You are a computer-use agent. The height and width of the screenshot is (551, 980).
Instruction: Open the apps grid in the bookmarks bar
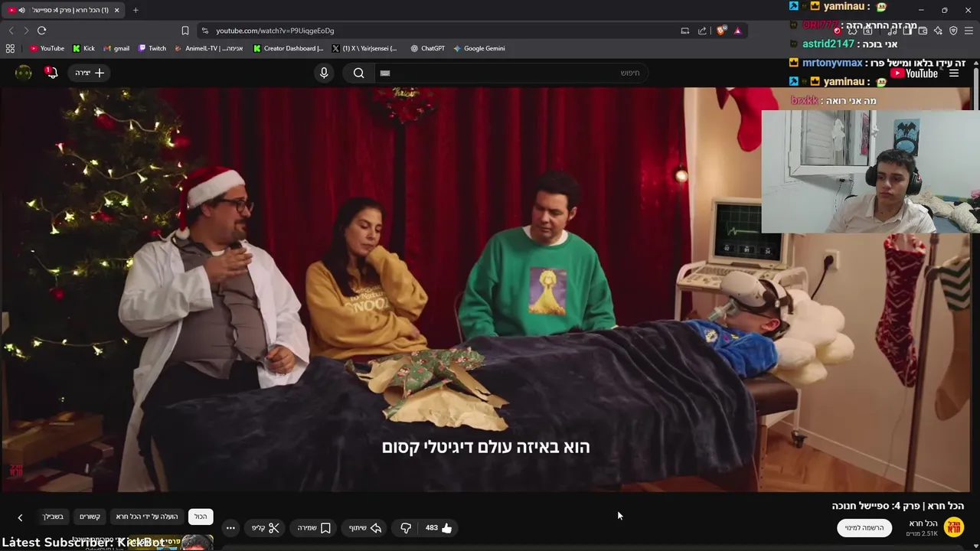(x=10, y=48)
